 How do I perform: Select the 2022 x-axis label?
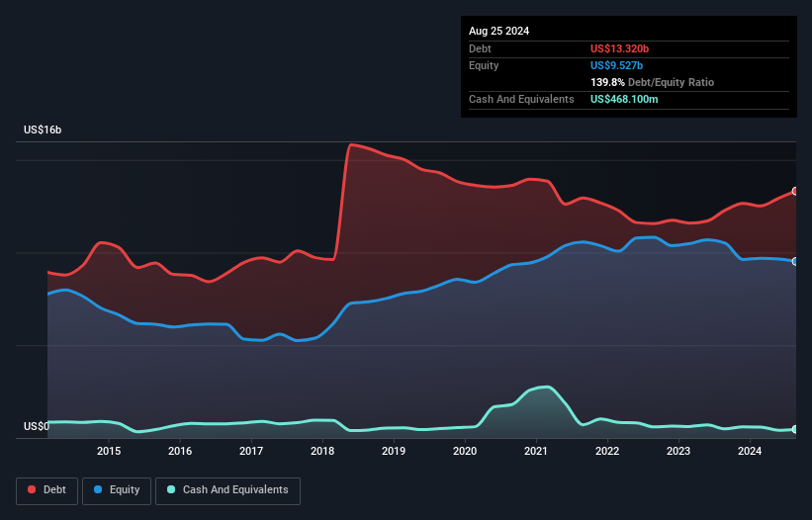(x=607, y=451)
